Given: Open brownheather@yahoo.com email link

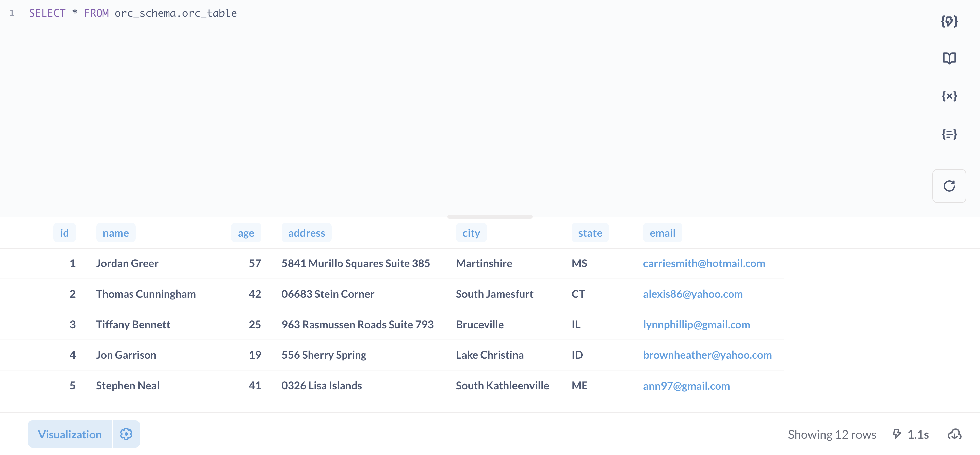Looking at the screenshot, I should click(x=707, y=355).
